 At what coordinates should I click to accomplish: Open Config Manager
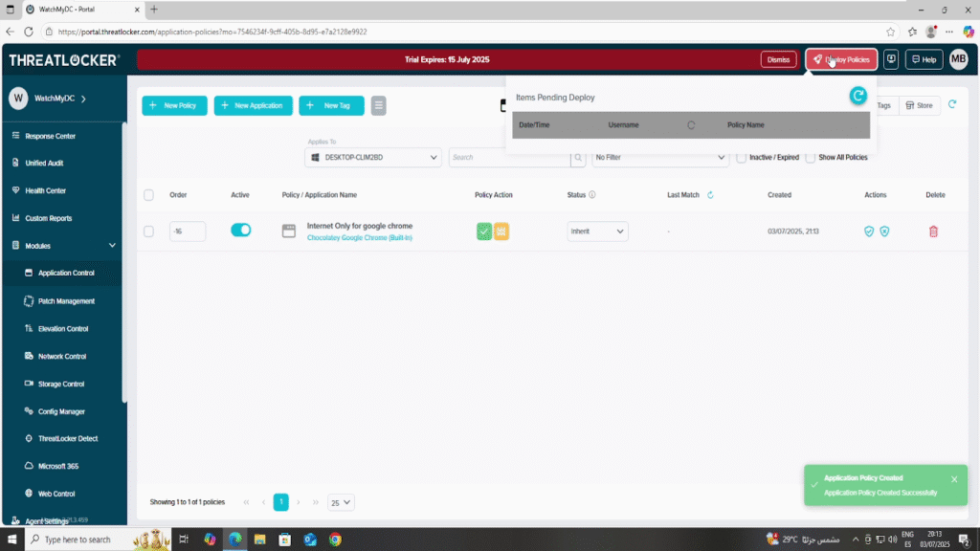coord(62,411)
